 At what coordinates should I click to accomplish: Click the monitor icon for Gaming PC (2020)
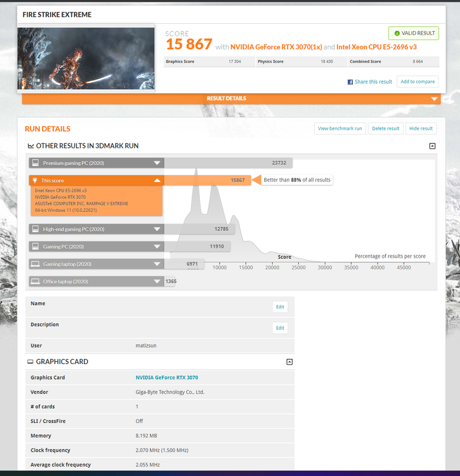coord(35,246)
